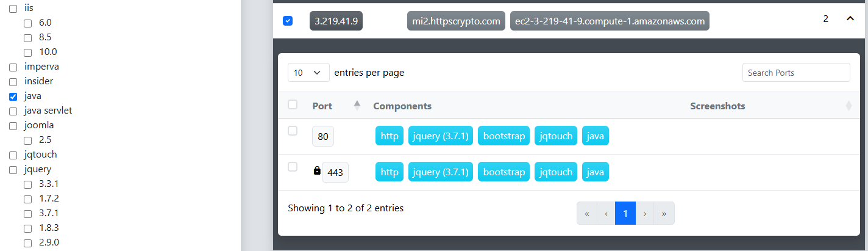Viewport: 868px width, 251px height.
Task: Tick the insider filter checkbox
Action: pos(13,82)
